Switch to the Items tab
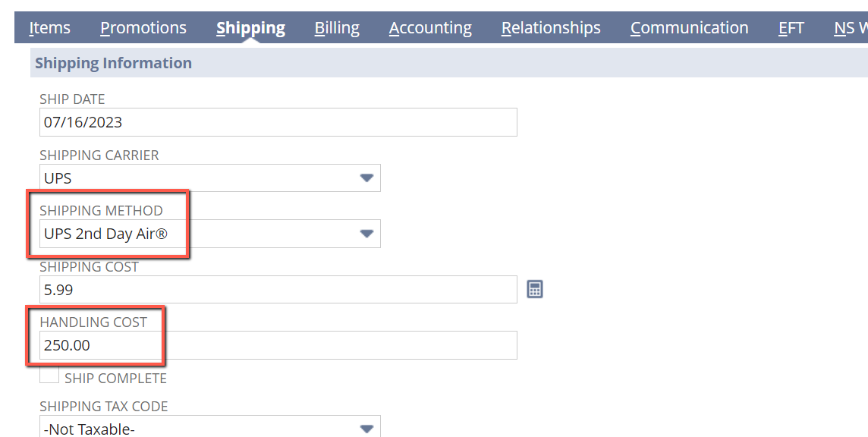 click(x=49, y=27)
